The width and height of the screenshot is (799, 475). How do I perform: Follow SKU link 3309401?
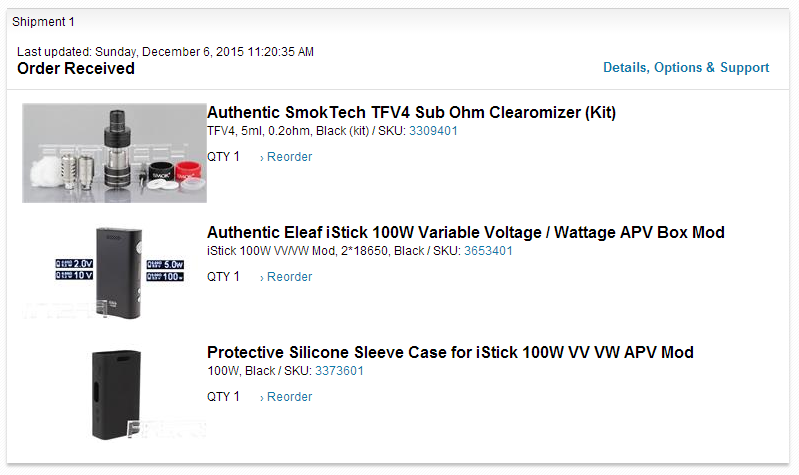click(x=433, y=131)
